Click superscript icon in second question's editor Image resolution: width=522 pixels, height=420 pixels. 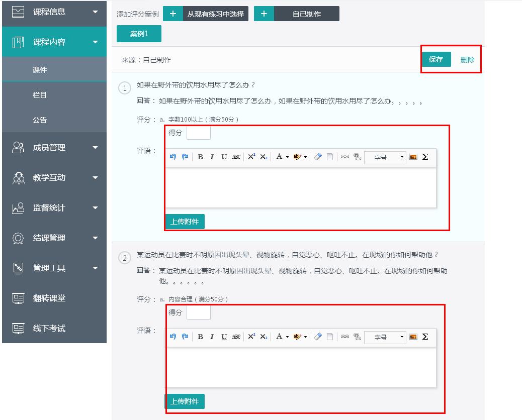click(x=251, y=337)
